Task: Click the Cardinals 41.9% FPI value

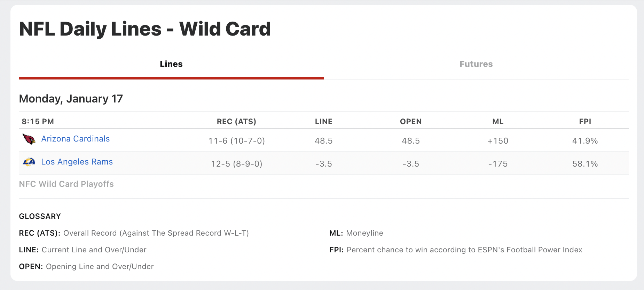Action: point(585,141)
